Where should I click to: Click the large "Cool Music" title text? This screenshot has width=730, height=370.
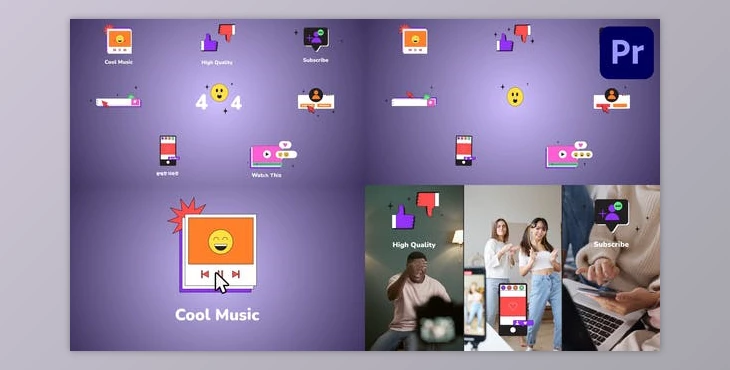click(x=217, y=315)
